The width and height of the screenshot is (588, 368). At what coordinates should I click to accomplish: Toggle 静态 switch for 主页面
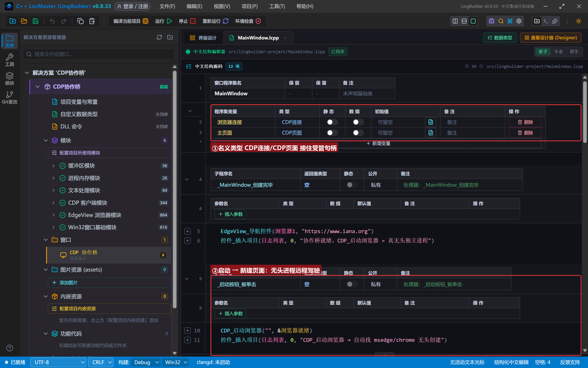click(x=332, y=133)
